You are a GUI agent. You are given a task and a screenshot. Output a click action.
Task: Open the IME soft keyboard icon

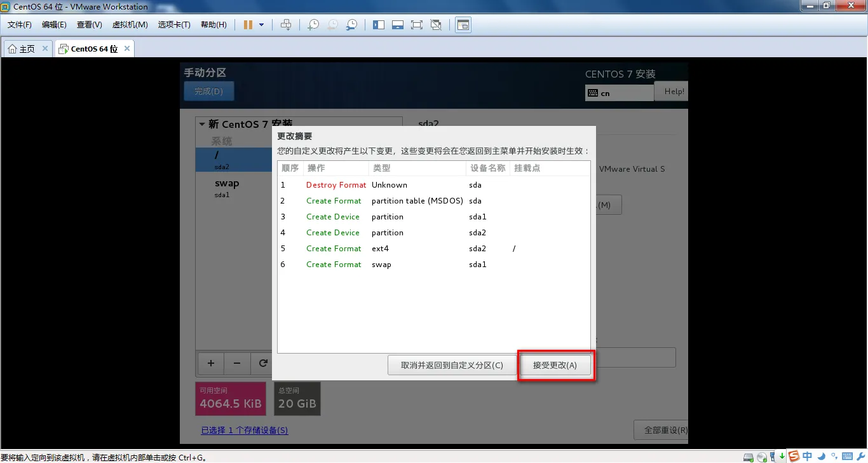pos(847,456)
